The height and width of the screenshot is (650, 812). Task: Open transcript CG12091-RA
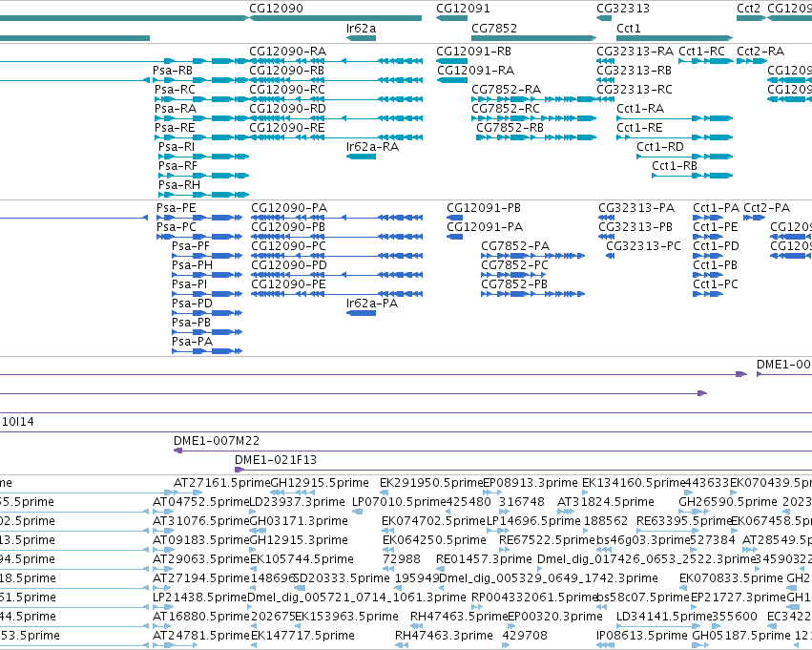(x=475, y=71)
